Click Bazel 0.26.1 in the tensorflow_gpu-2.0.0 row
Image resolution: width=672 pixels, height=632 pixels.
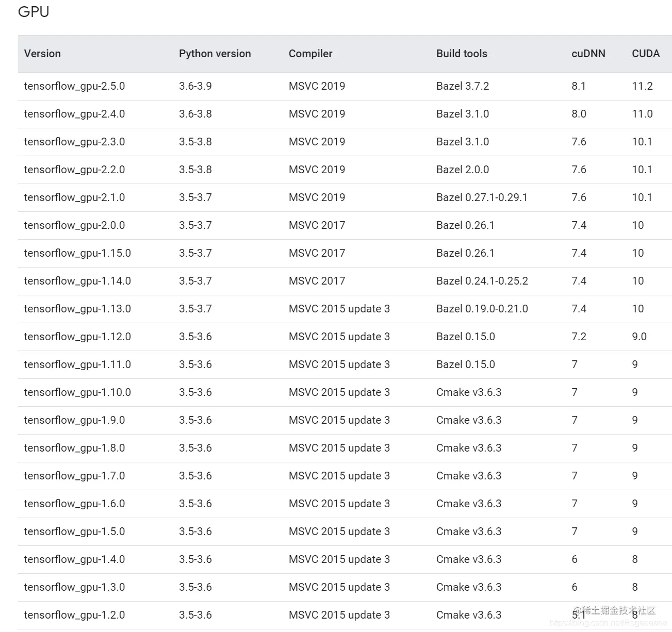(465, 225)
